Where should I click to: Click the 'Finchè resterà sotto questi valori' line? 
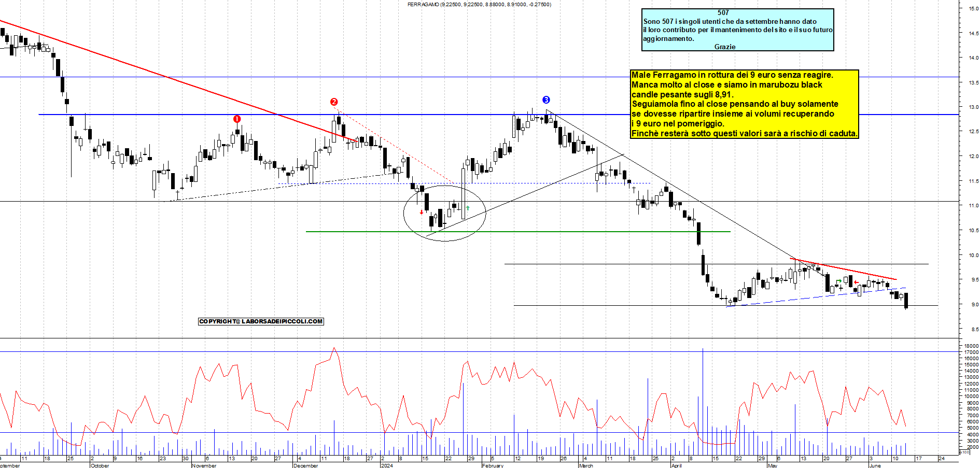pos(744,133)
